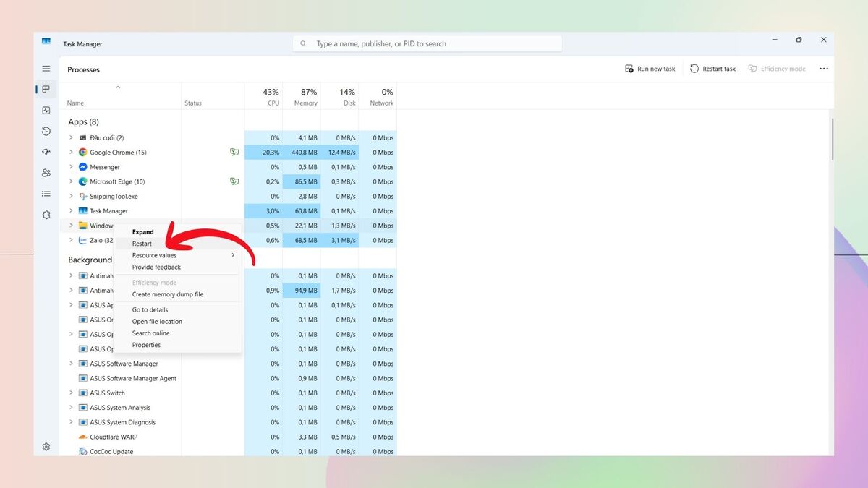Viewport: 868px width, 488px height.
Task: Click the Restart task button
Action: 712,69
